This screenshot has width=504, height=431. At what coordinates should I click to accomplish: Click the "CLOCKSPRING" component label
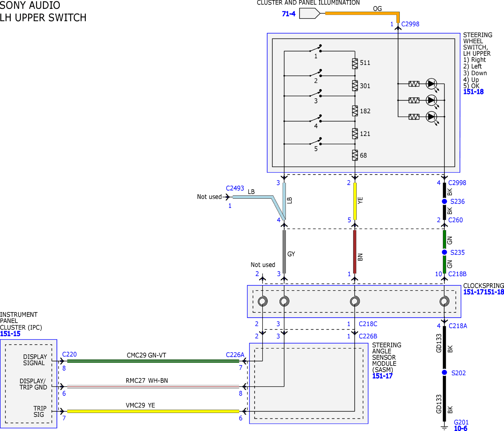pos(484,286)
